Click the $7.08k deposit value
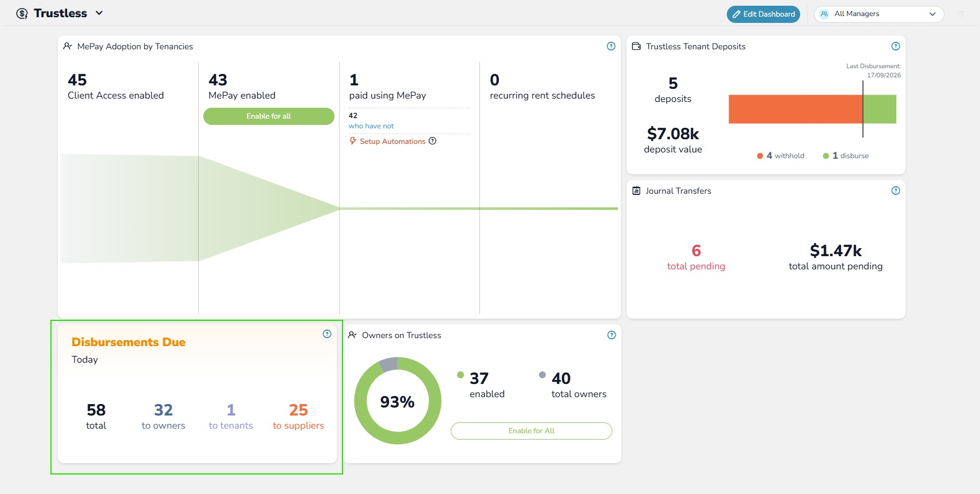This screenshot has height=494, width=980. click(x=673, y=140)
